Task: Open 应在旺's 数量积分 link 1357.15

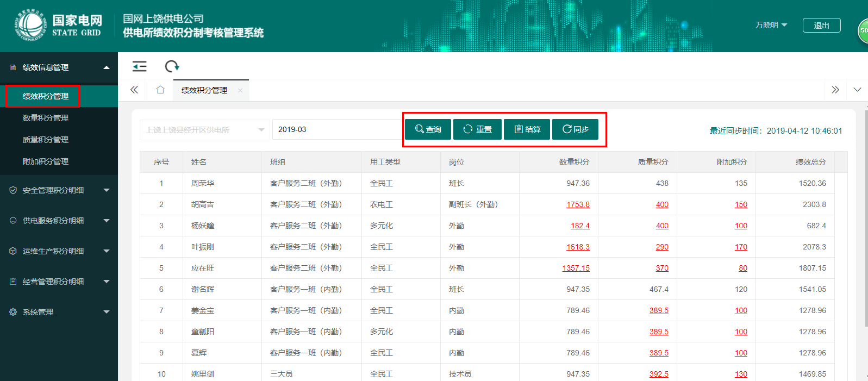Action: click(x=576, y=268)
